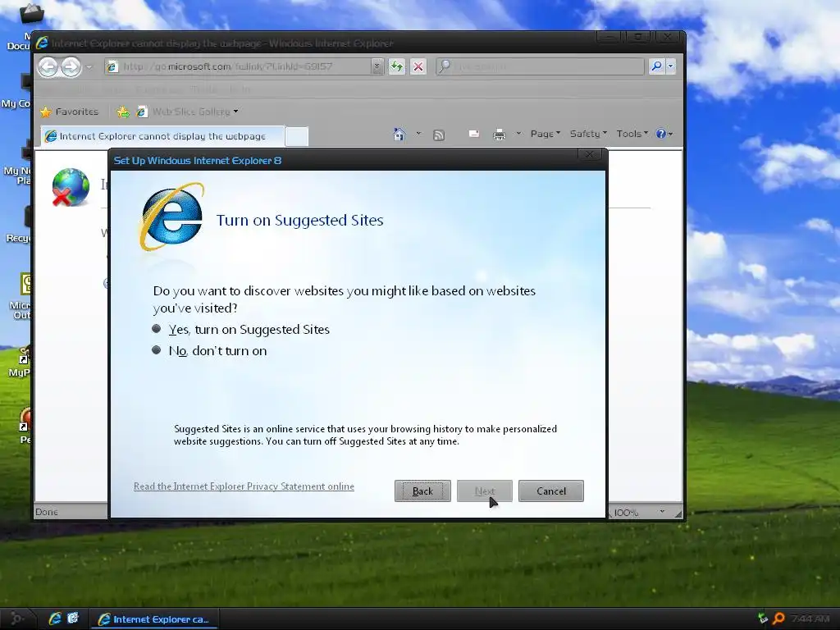This screenshot has width=840, height=630.
Task: Click the second Quick Launch icon
Action: click(x=73, y=619)
